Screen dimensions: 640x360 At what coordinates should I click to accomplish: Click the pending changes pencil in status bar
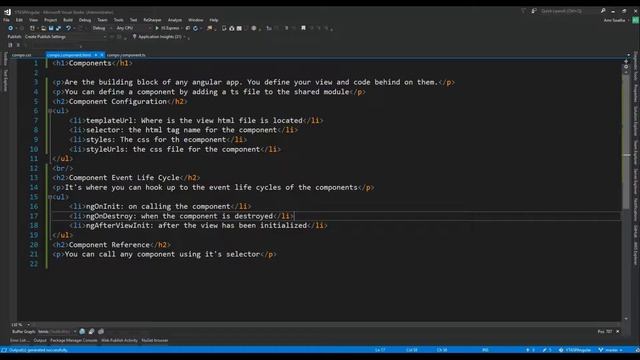click(x=547, y=350)
